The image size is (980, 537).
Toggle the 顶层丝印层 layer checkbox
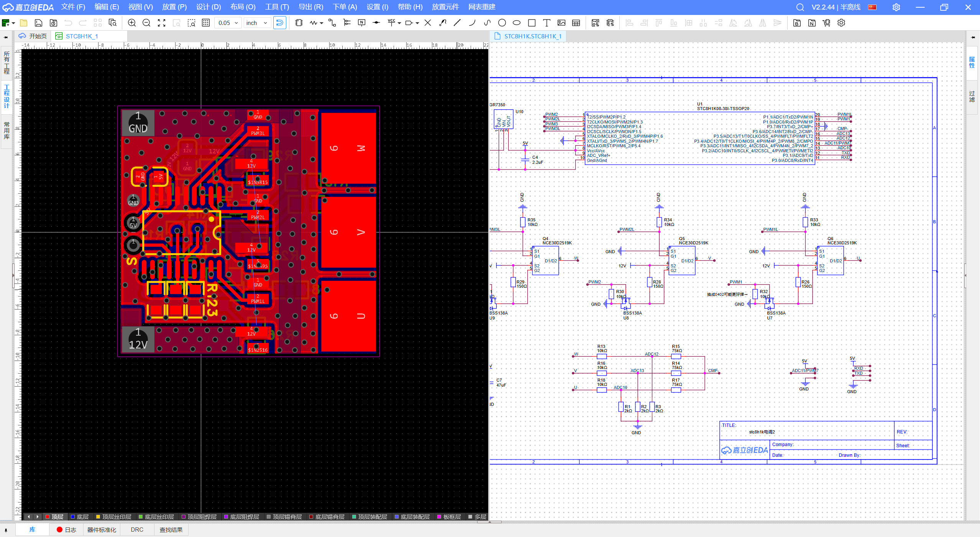point(98,517)
